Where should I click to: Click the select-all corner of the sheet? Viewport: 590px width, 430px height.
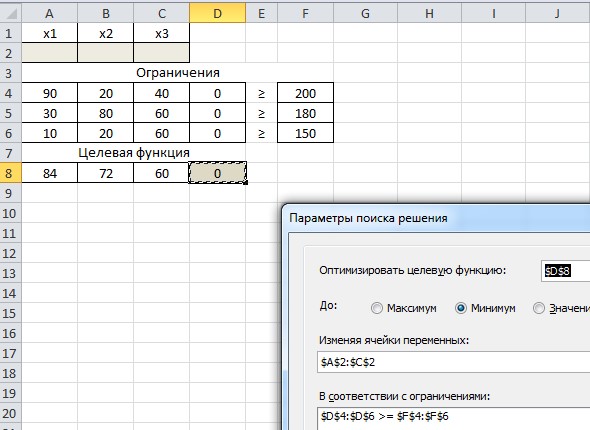[x=11, y=13]
